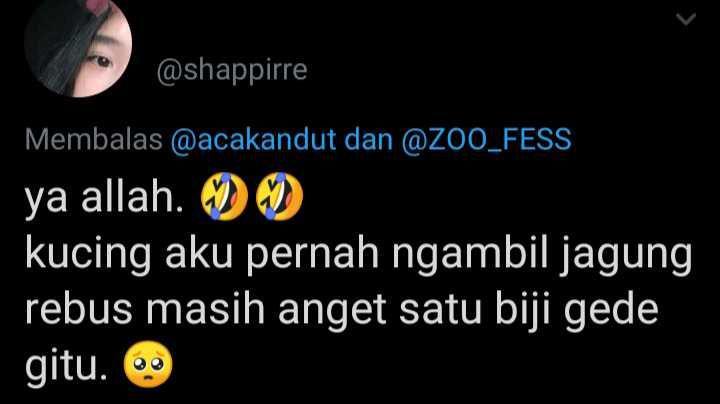Click the word "anget" in tweet
This screenshot has width=720, height=404.
point(332,312)
